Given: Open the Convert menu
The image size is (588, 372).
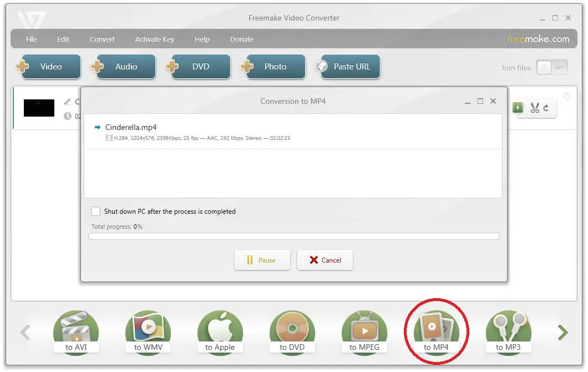Looking at the screenshot, I should click(102, 39).
